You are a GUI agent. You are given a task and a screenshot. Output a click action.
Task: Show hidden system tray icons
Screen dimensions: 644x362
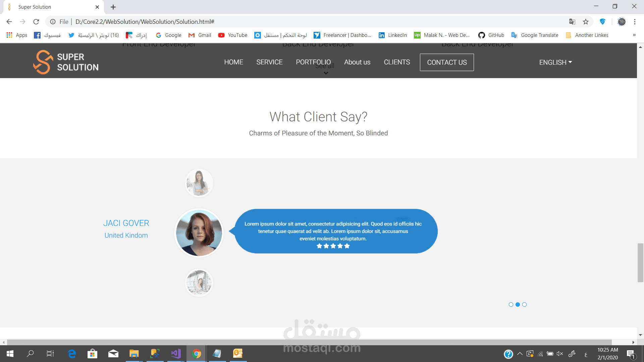click(520, 354)
